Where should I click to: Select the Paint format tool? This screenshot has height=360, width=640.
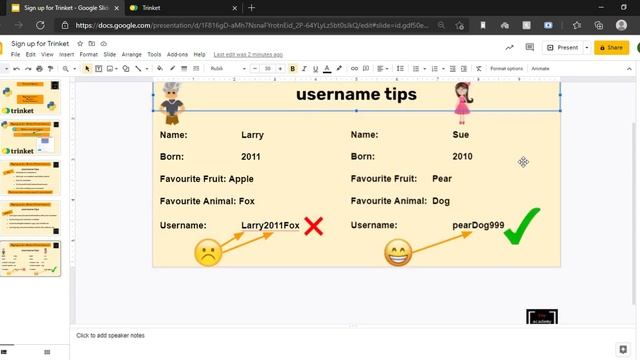(x=51, y=69)
